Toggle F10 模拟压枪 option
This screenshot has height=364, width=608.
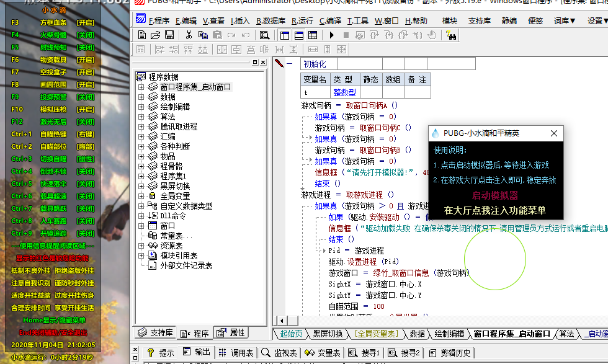click(85, 109)
